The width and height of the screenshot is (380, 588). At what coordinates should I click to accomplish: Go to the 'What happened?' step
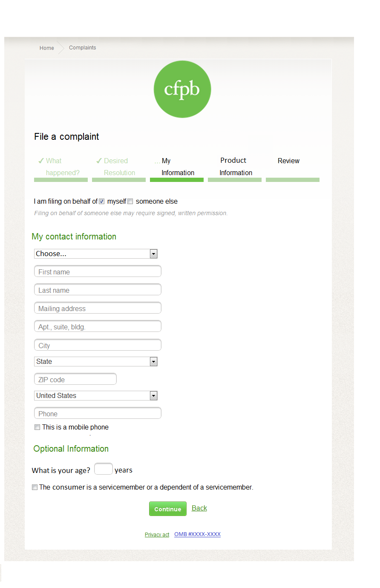(x=60, y=167)
